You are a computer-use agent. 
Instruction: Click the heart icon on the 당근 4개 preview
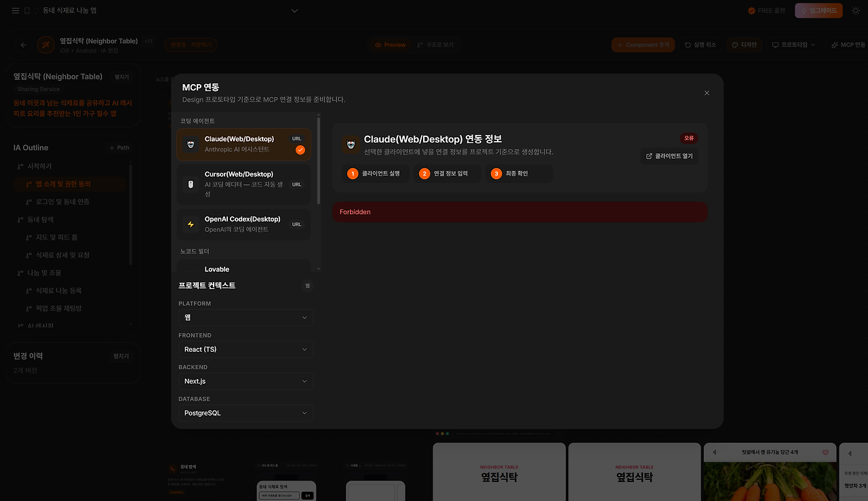(x=825, y=452)
